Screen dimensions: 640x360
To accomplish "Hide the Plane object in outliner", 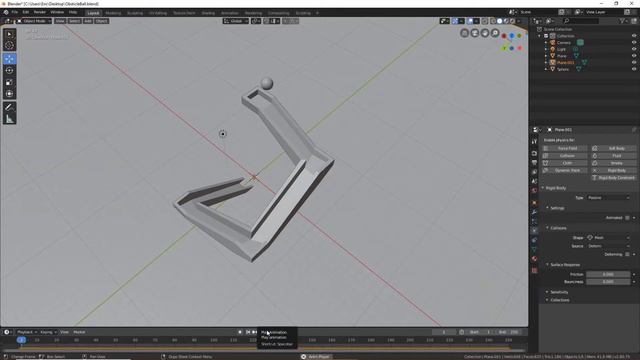I will coord(634,56).
